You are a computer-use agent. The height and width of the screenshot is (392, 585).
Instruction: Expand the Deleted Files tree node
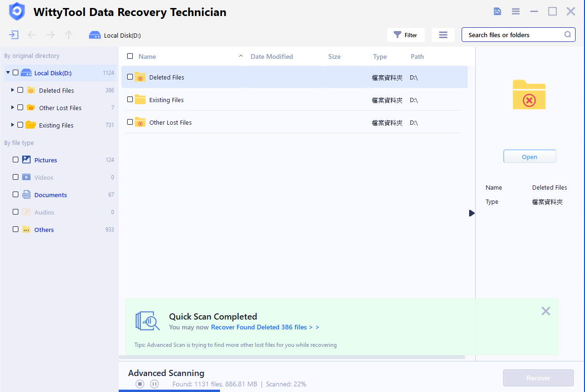[x=13, y=90]
